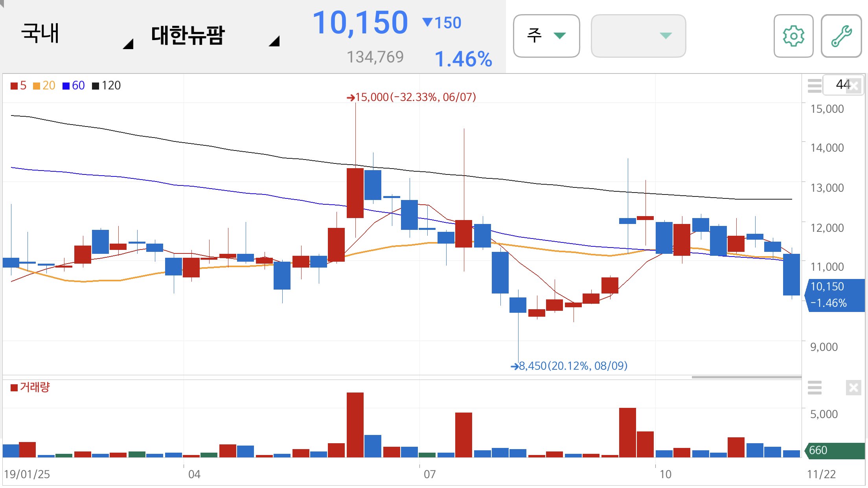Image resolution: width=868 pixels, height=488 pixels.
Task: Click the black 120-period moving average swatch
Action: click(x=96, y=86)
